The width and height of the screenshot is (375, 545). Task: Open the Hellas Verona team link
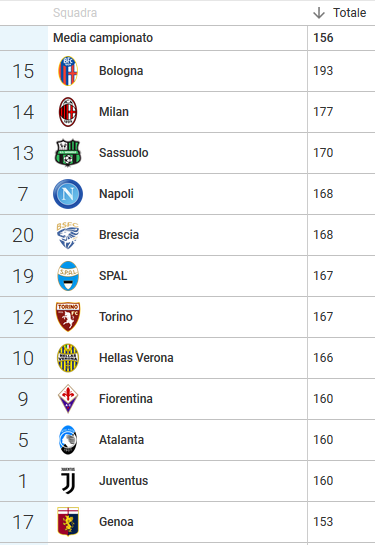[136, 358]
